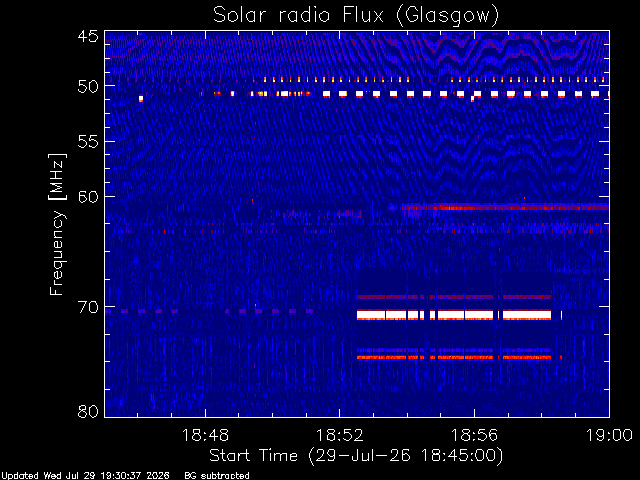Click the 18:48 time axis label
The height and width of the screenshot is (480, 640).
[x=205, y=435]
